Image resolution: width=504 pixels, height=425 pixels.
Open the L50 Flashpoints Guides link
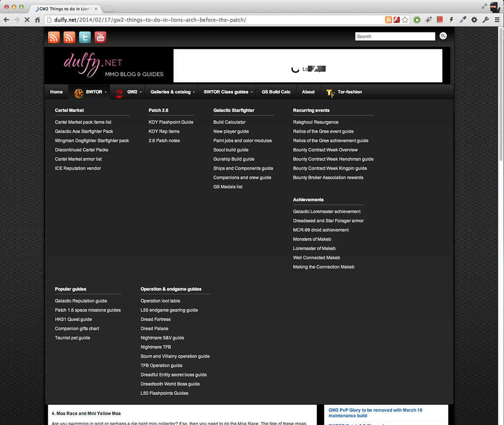pos(164,393)
